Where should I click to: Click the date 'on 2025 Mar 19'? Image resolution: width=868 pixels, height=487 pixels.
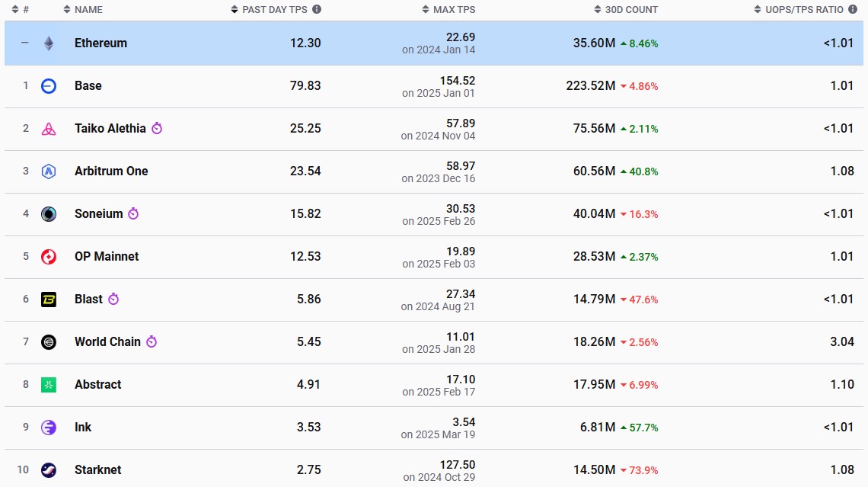coord(439,434)
